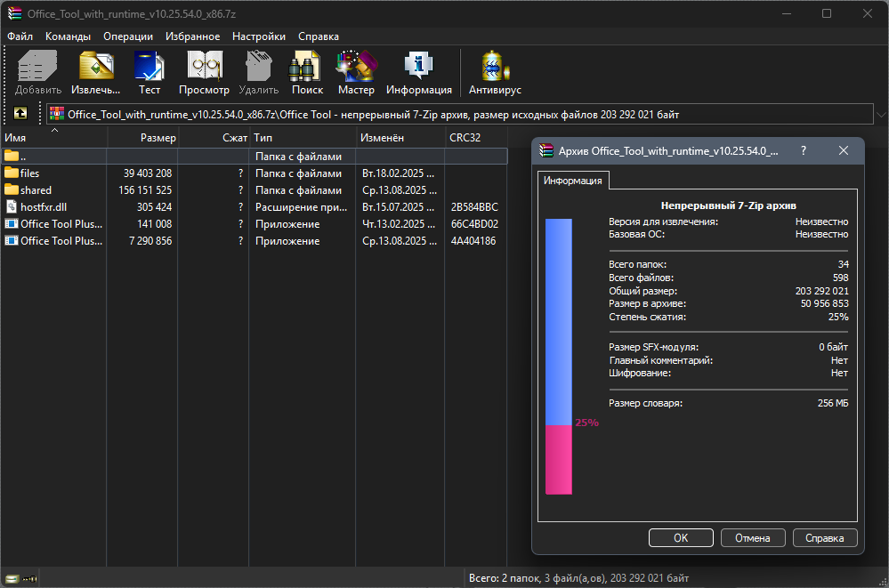Go up one folder level icon
Viewport: 889px width, 588px height.
(20, 113)
